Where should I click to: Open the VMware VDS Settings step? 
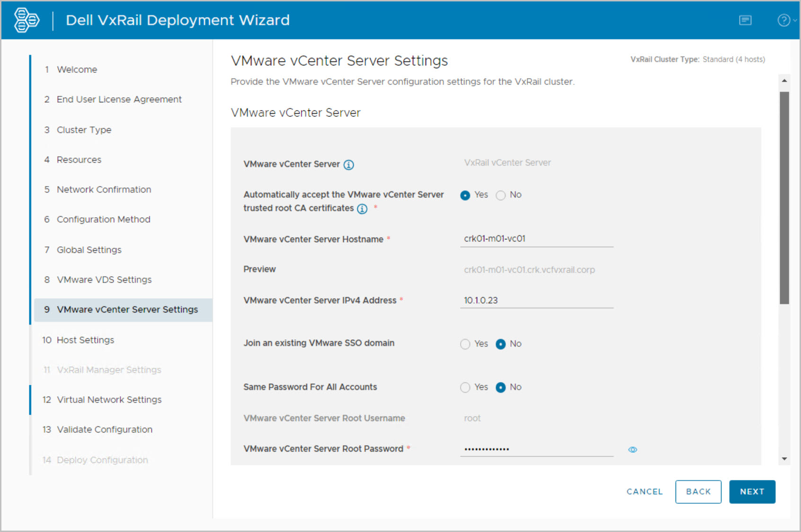tap(104, 280)
